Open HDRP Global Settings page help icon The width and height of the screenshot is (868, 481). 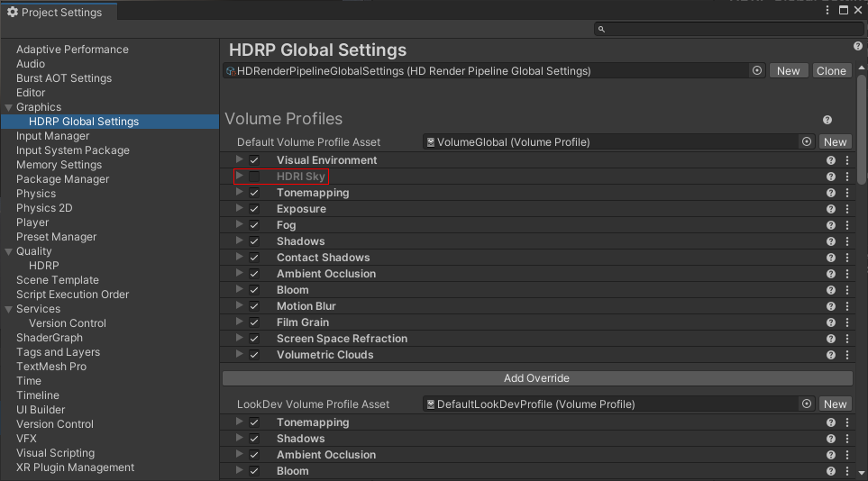pos(857,47)
